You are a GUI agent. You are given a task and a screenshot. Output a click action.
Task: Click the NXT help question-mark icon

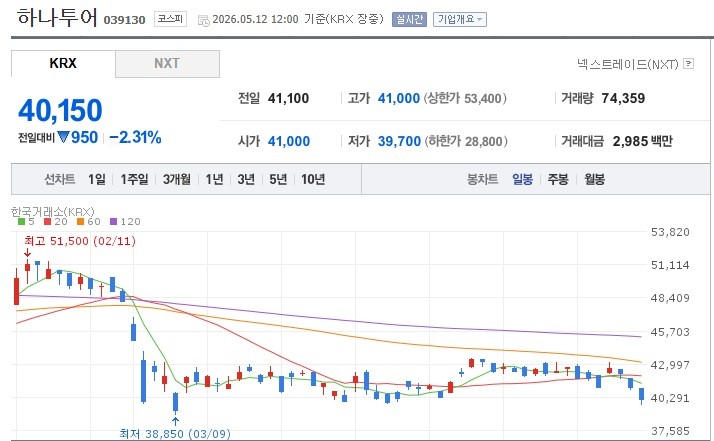click(x=689, y=64)
